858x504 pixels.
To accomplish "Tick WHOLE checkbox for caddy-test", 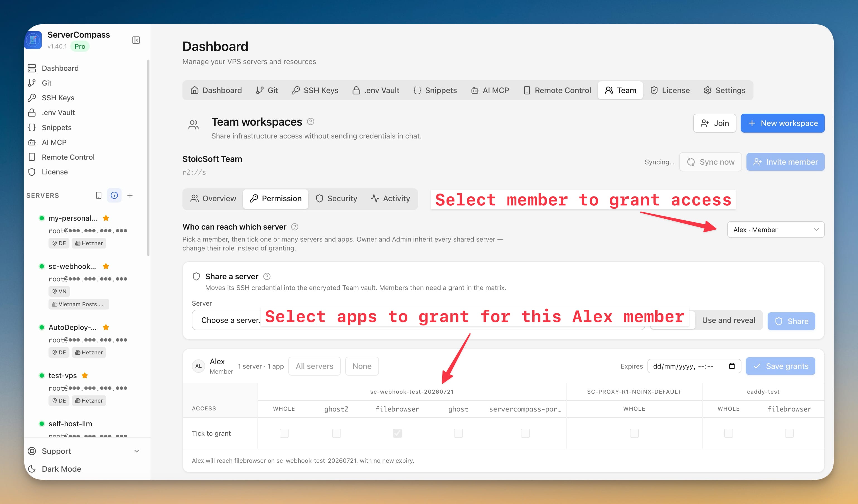I will [729, 433].
